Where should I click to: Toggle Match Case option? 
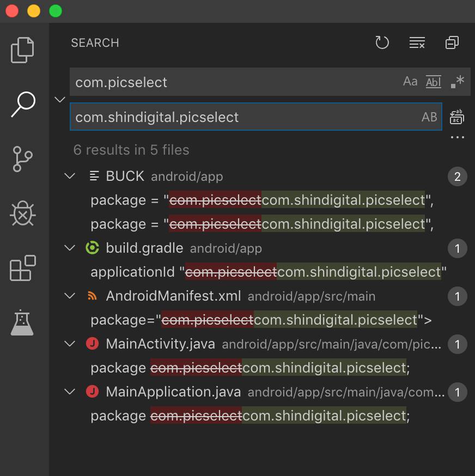click(x=410, y=81)
